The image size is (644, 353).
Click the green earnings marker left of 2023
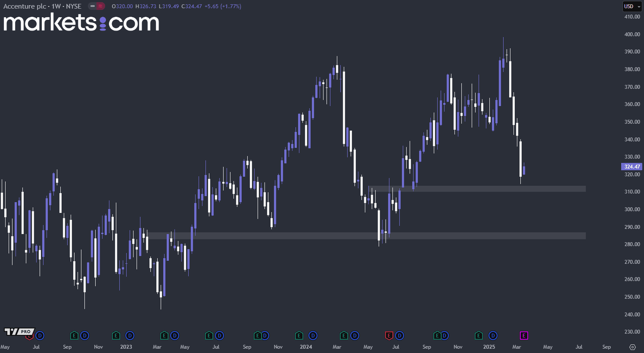click(116, 335)
